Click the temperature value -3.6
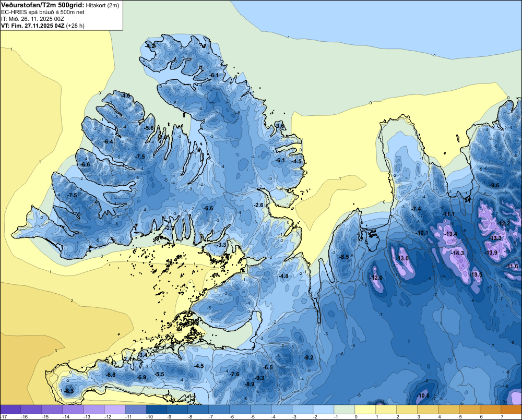Screen dimensions: 522x420 coord(280,126)
